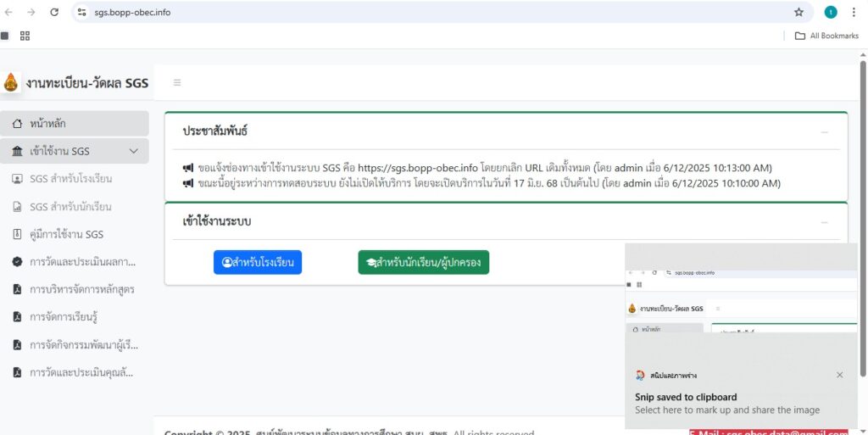Image resolution: width=868 pixels, height=435 pixels.
Task: Toggle the sidebar hamburger menu icon
Action: tap(177, 83)
